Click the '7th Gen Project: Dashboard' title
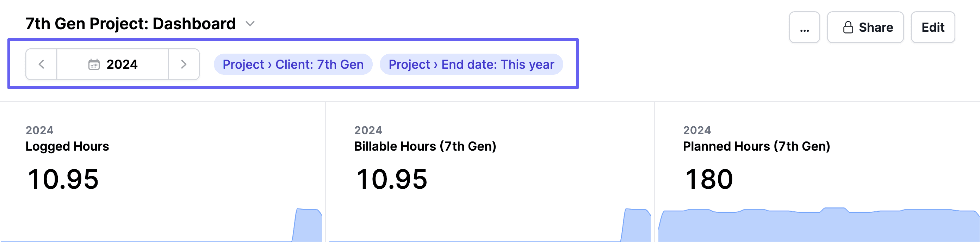 pyautogui.click(x=131, y=24)
